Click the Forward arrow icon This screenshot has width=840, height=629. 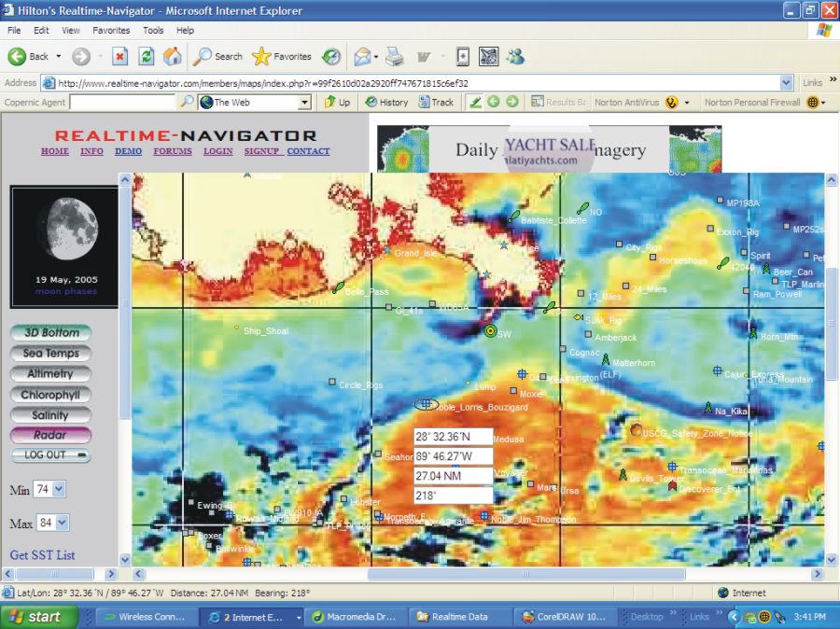[81, 56]
